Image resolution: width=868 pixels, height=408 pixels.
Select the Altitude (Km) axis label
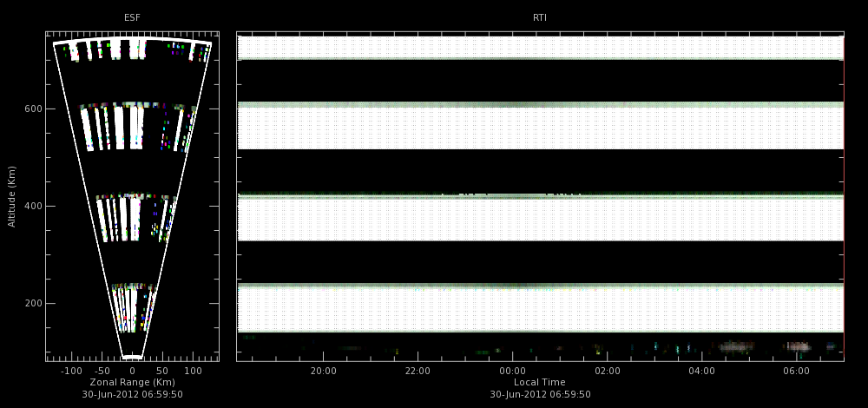point(11,196)
